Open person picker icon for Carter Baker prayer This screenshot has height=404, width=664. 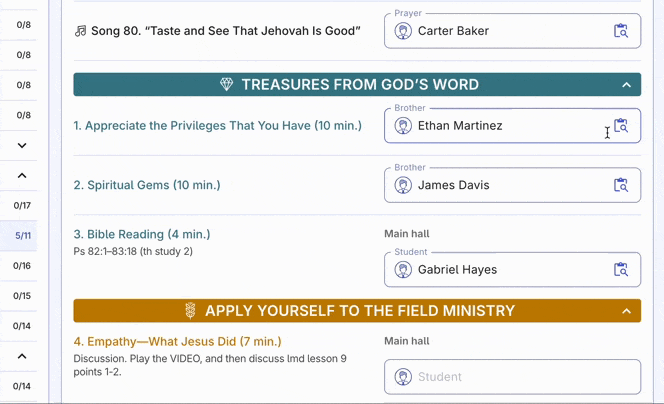[x=621, y=31]
